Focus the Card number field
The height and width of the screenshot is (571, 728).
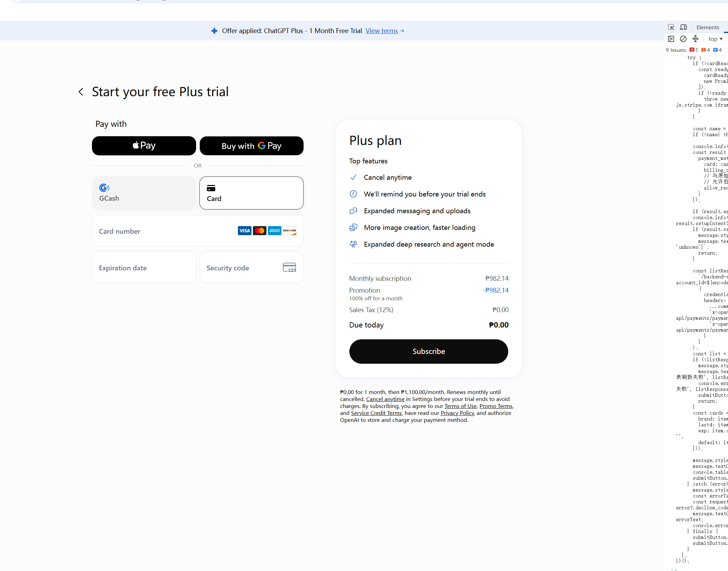[198, 231]
